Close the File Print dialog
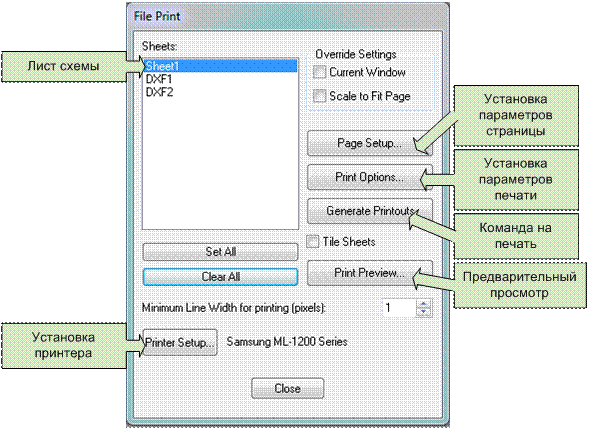Image resolution: width=589 pixels, height=432 pixels. tap(287, 388)
